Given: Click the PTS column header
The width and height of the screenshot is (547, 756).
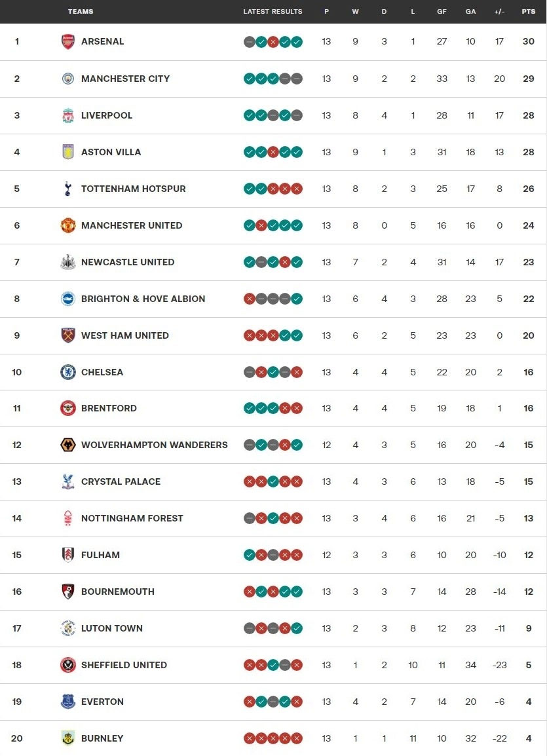Looking at the screenshot, I should (x=528, y=12).
